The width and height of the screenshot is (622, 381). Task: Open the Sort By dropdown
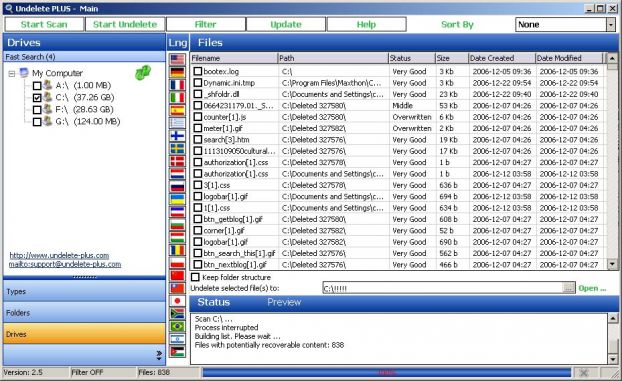(x=610, y=25)
